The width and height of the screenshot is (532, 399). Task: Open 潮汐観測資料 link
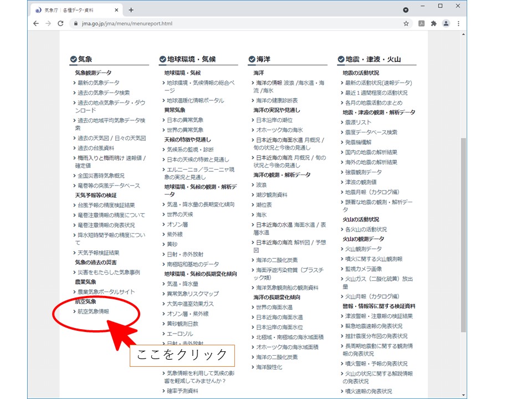(272, 195)
